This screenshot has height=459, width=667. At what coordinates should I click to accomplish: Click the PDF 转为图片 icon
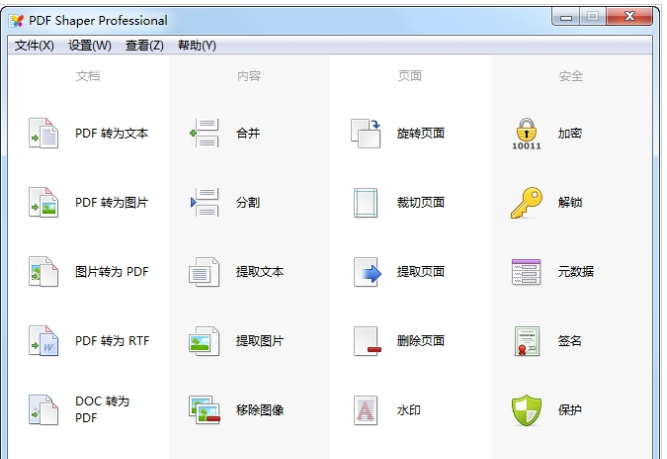pos(43,202)
